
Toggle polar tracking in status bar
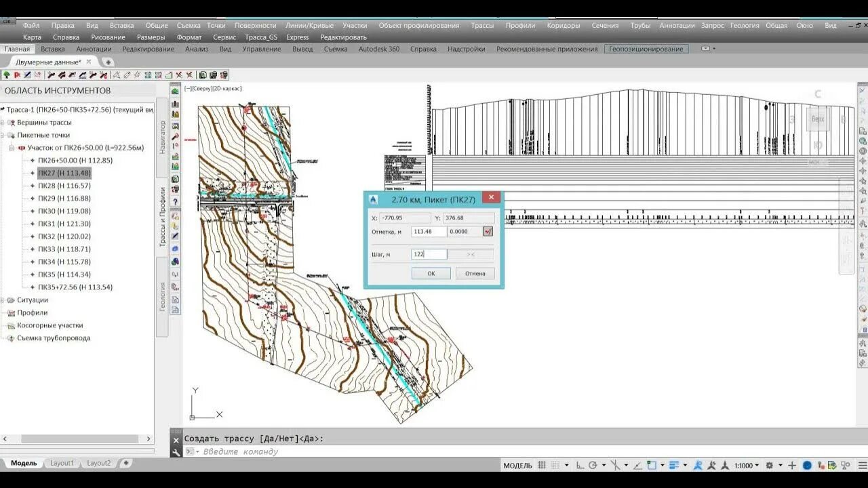(x=593, y=466)
